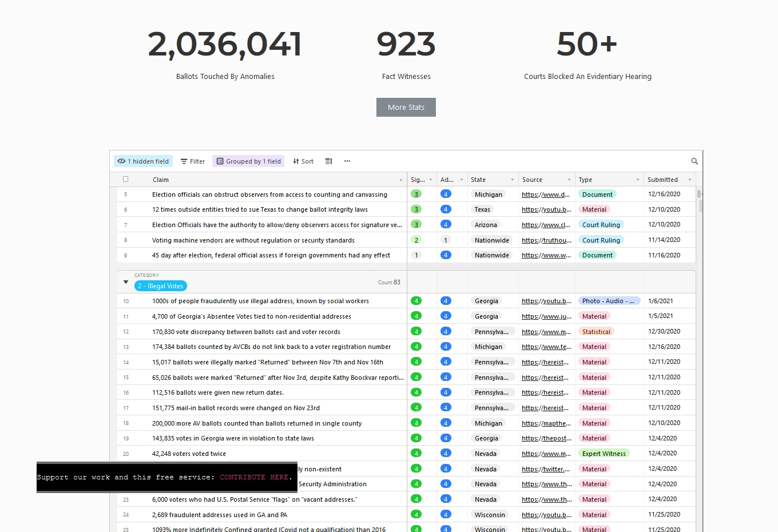Click the row height icon

pos(328,161)
